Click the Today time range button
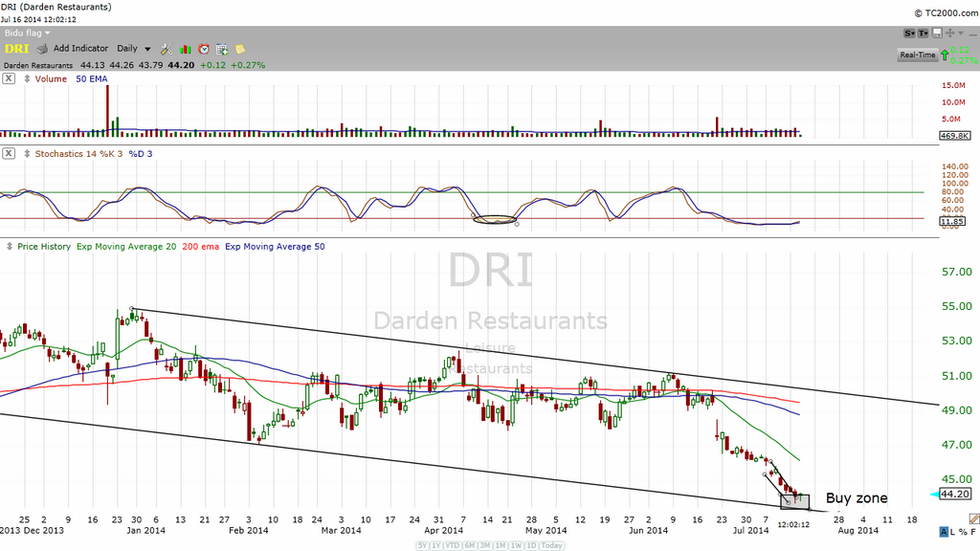This screenshot has width=980, height=551. (x=551, y=545)
